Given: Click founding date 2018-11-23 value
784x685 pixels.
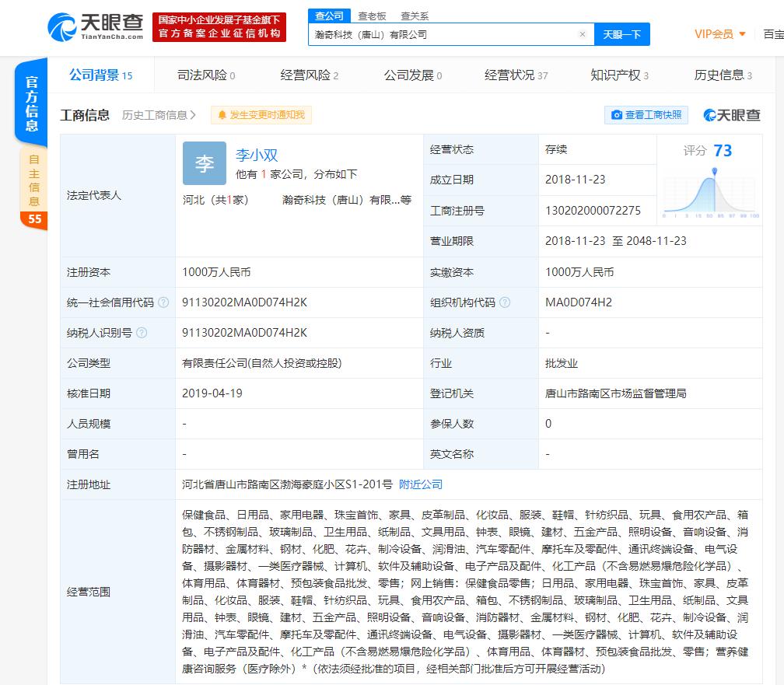Looking at the screenshot, I should click(x=575, y=180).
